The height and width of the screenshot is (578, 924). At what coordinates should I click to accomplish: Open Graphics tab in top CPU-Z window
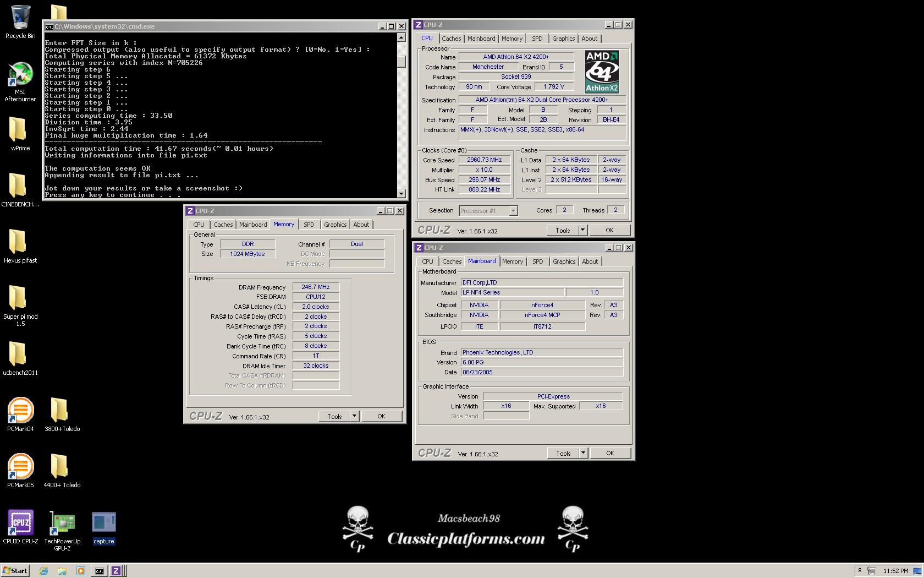click(x=563, y=39)
